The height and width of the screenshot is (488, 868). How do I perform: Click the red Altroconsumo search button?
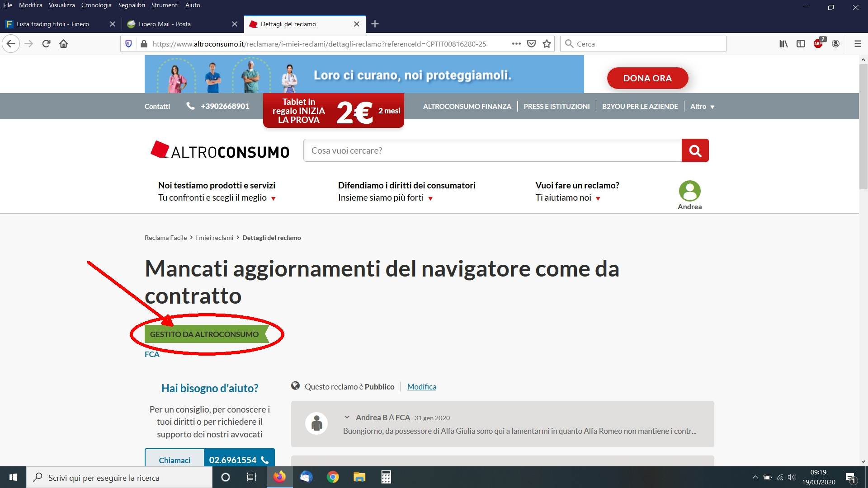(695, 150)
